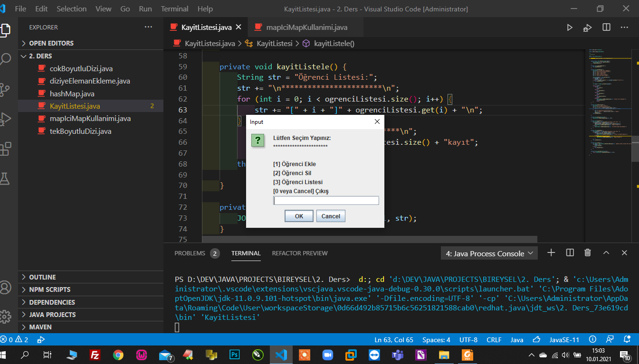Expand the JAVA PROJECTS section
639x364 pixels.
point(52,315)
